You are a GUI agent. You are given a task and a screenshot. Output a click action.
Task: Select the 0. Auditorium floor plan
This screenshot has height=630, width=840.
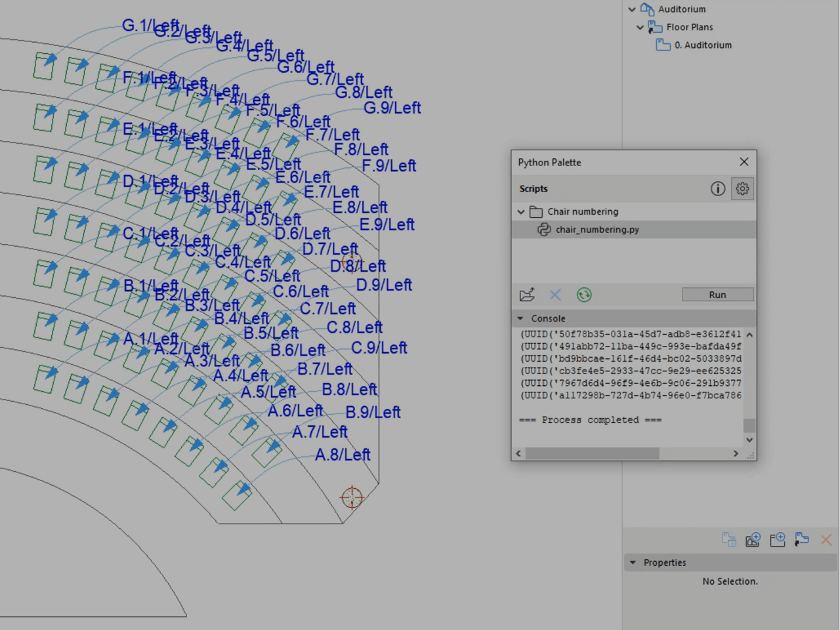(x=702, y=45)
